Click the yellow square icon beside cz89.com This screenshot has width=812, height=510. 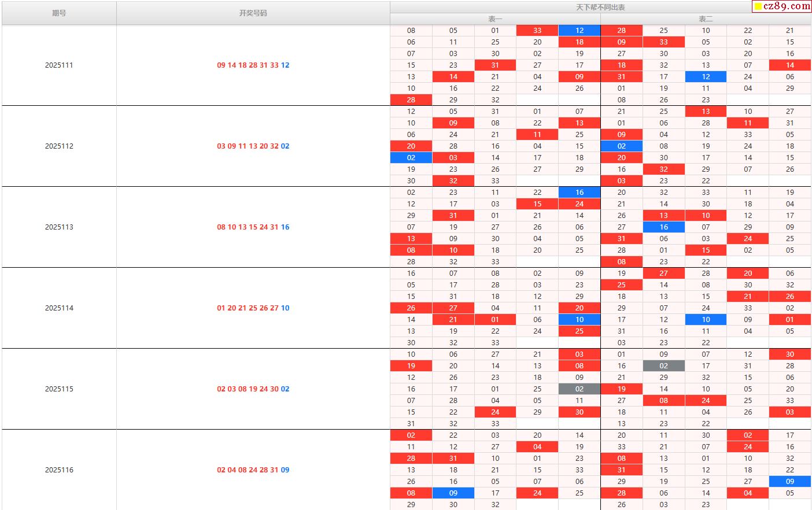point(758,7)
